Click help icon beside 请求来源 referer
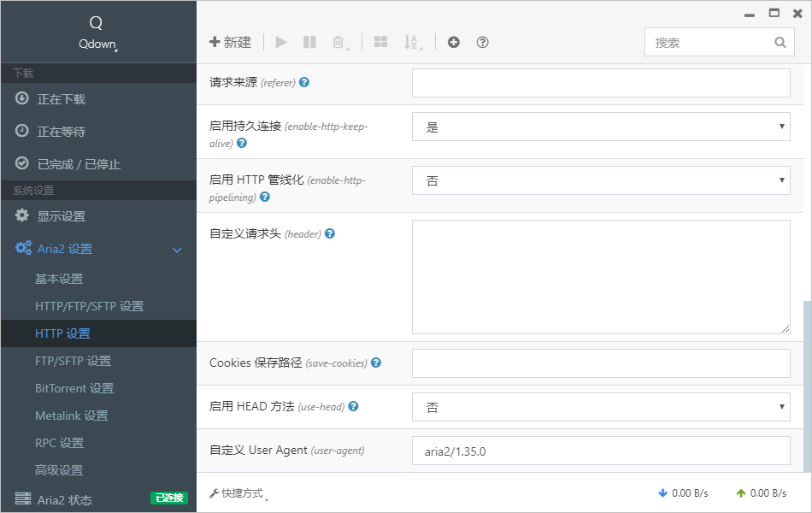The height and width of the screenshot is (513, 812). (304, 82)
